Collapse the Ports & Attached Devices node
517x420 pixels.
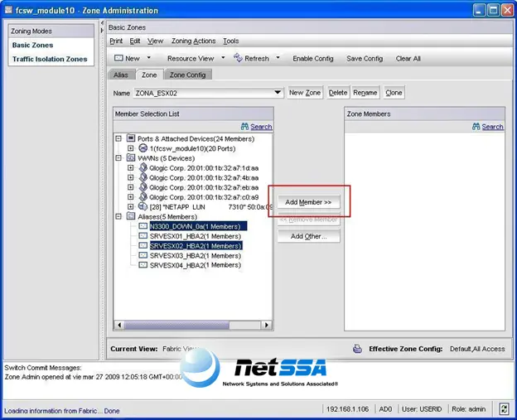118,139
